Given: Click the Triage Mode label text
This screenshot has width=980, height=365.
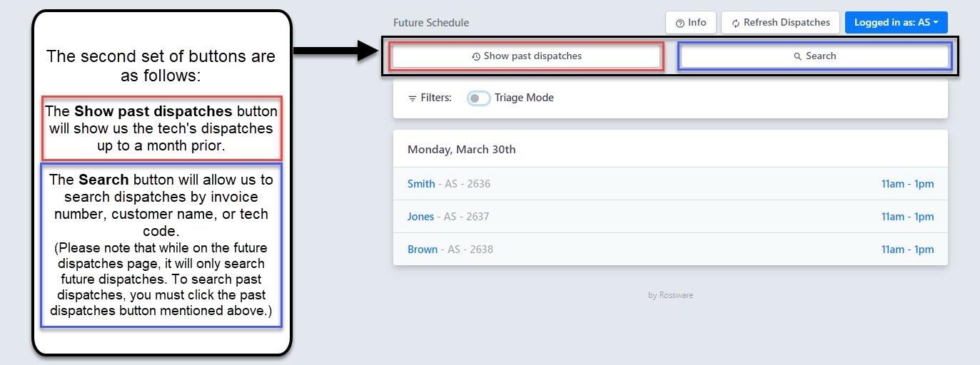Looking at the screenshot, I should [x=524, y=98].
